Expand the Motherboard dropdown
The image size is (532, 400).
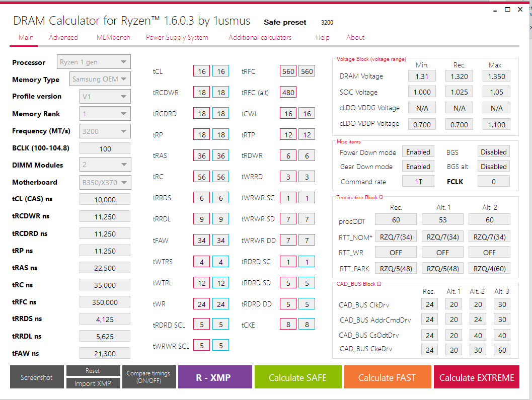(x=105, y=182)
